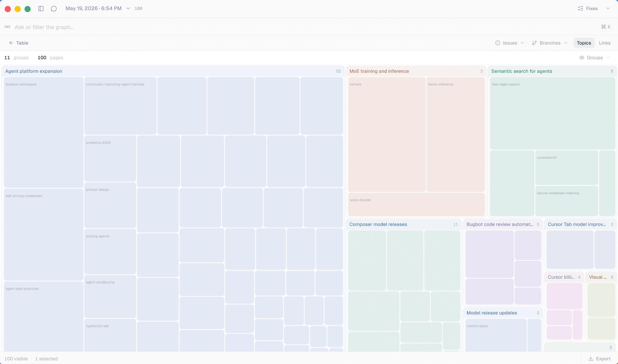This screenshot has height=364, width=618.
Task: Click the infinity icon in search bar
Action: click(x=7, y=27)
